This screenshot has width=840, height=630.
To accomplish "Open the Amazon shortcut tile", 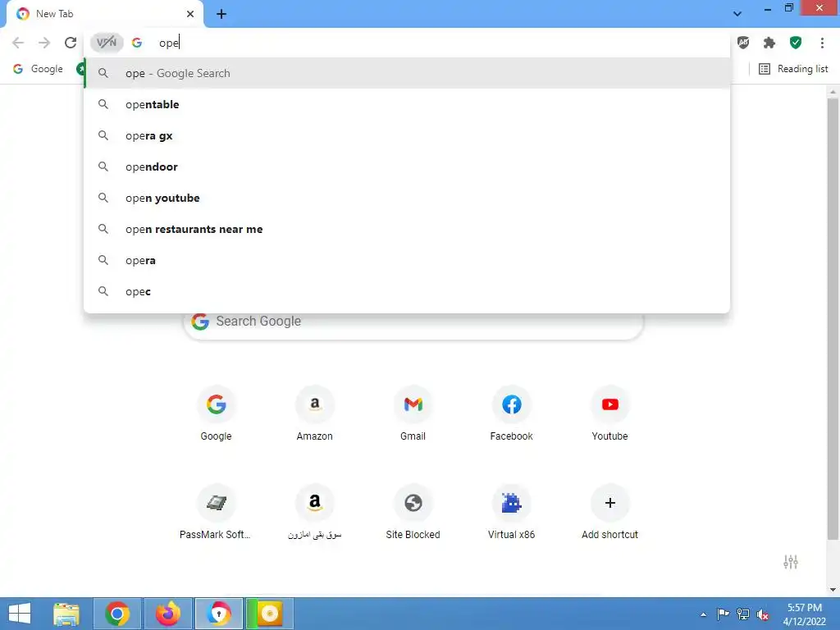I will pos(314,413).
